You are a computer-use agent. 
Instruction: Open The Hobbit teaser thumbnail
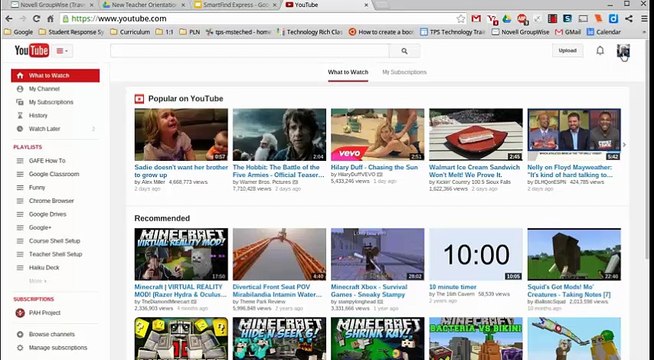tap(279, 135)
